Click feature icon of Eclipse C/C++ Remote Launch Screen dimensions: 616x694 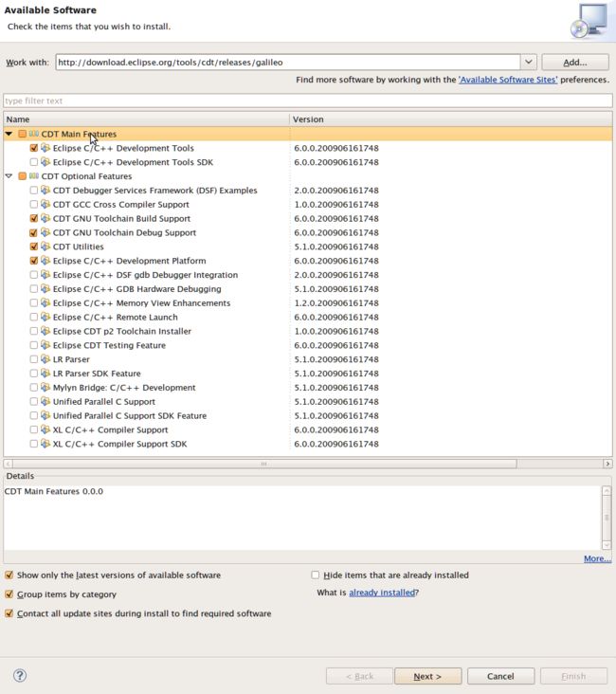(x=45, y=317)
